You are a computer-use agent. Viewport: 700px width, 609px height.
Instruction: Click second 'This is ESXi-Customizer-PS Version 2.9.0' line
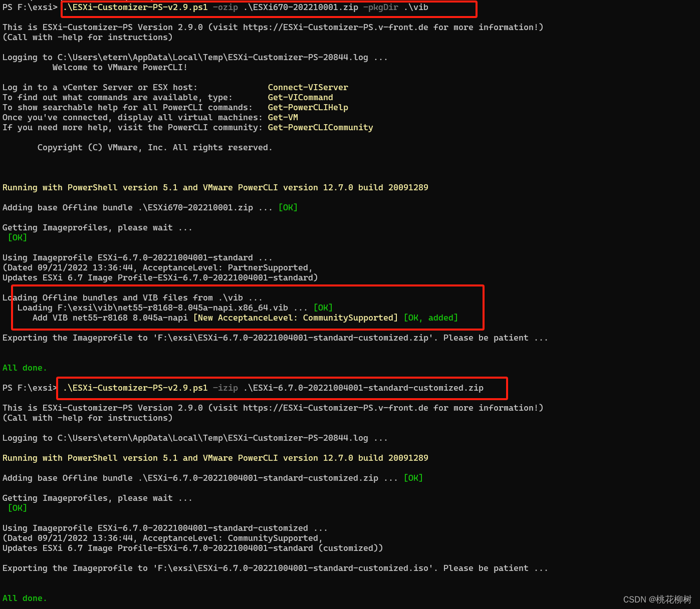[273, 408]
